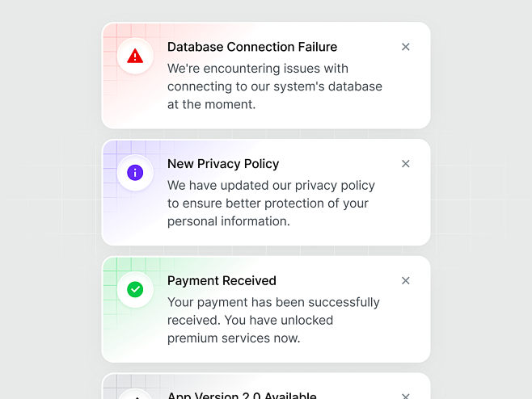Close the App Version 2.0 Available alert

[x=405, y=396]
